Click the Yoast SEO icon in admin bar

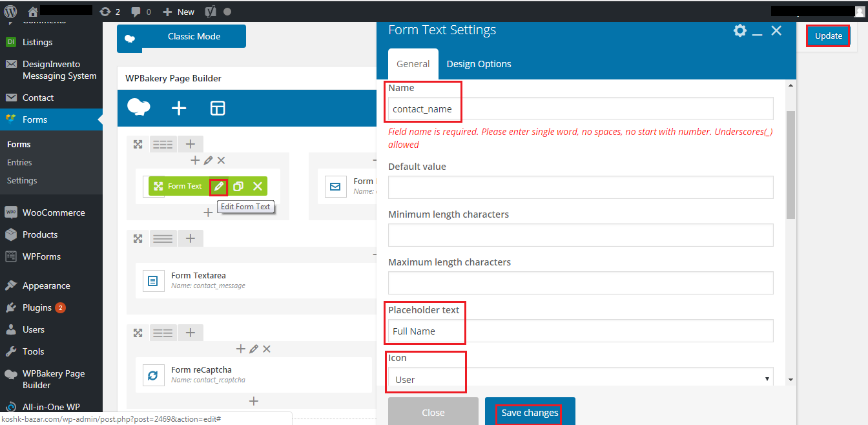tap(210, 12)
